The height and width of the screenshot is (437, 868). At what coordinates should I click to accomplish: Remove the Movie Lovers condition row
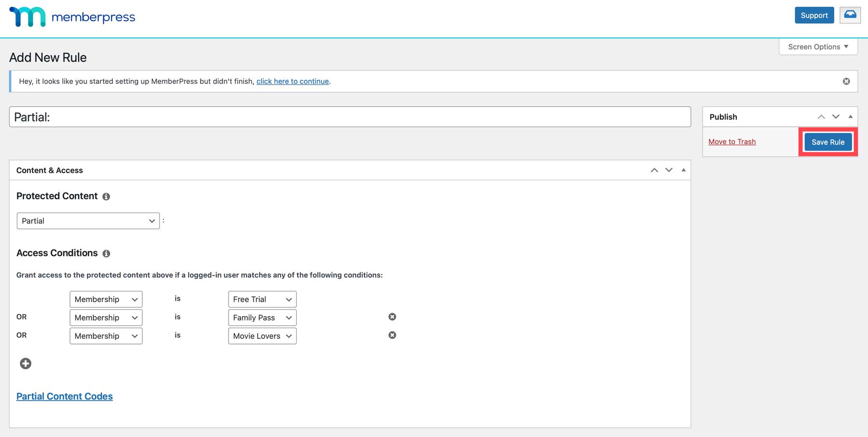point(392,335)
